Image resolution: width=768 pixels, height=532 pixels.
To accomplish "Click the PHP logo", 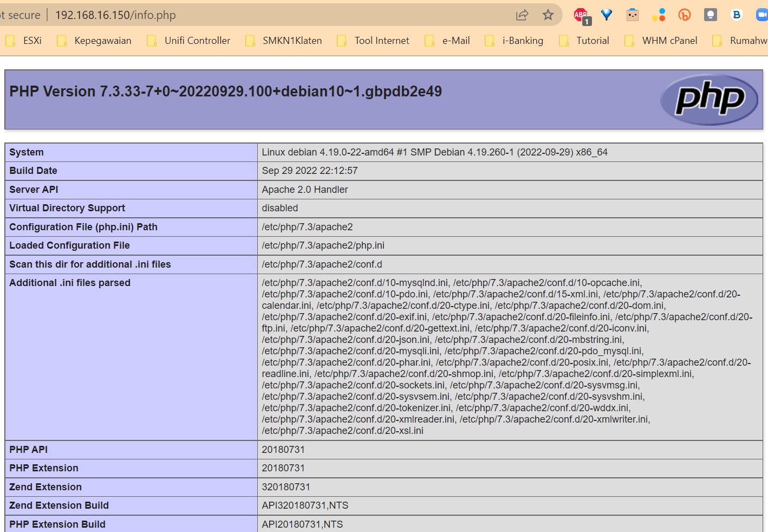I will (x=709, y=100).
